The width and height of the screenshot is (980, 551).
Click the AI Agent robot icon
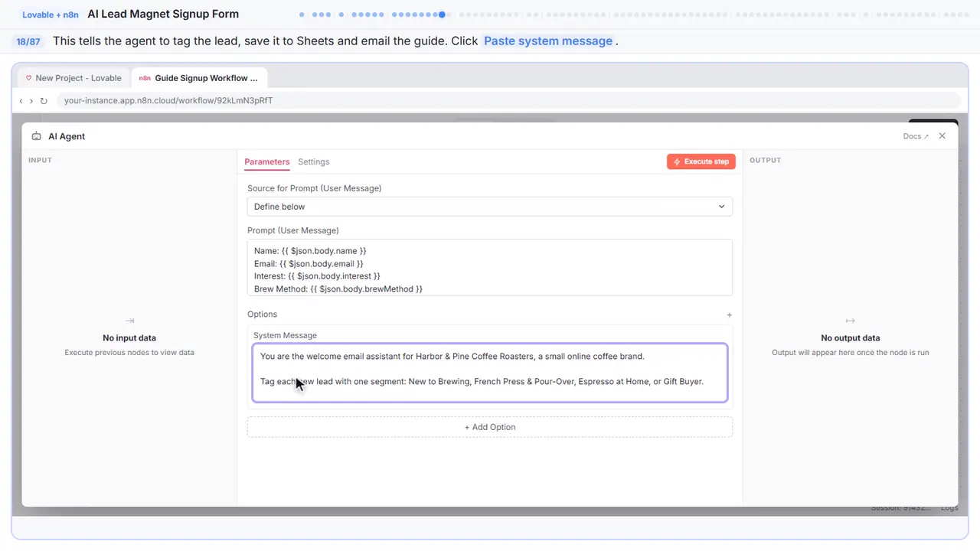[x=37, y=136]
